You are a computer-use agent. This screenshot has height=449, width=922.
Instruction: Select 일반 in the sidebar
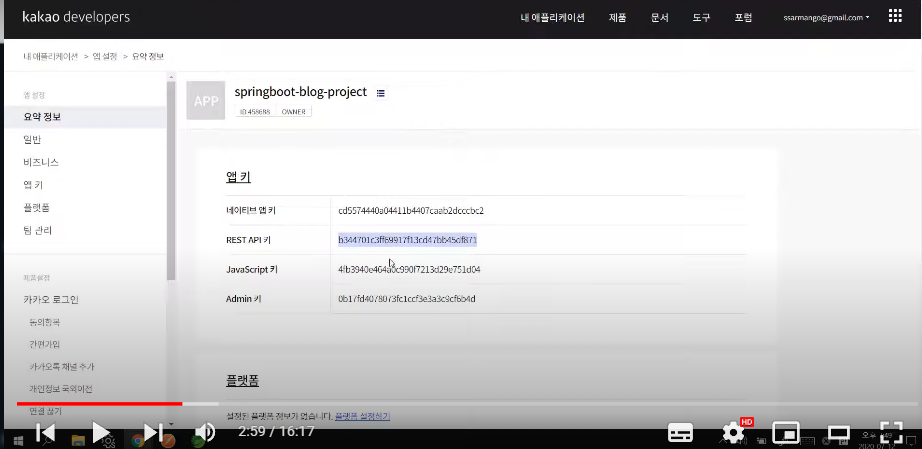[32, 139]
